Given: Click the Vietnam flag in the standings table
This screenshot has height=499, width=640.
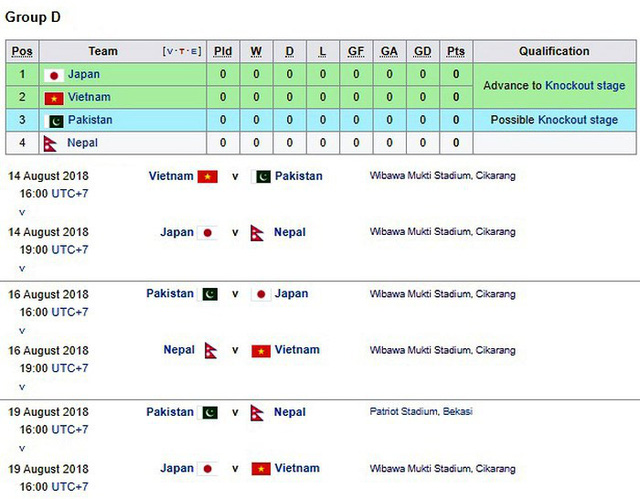Looking at the screenshot, I should point(55,98).
